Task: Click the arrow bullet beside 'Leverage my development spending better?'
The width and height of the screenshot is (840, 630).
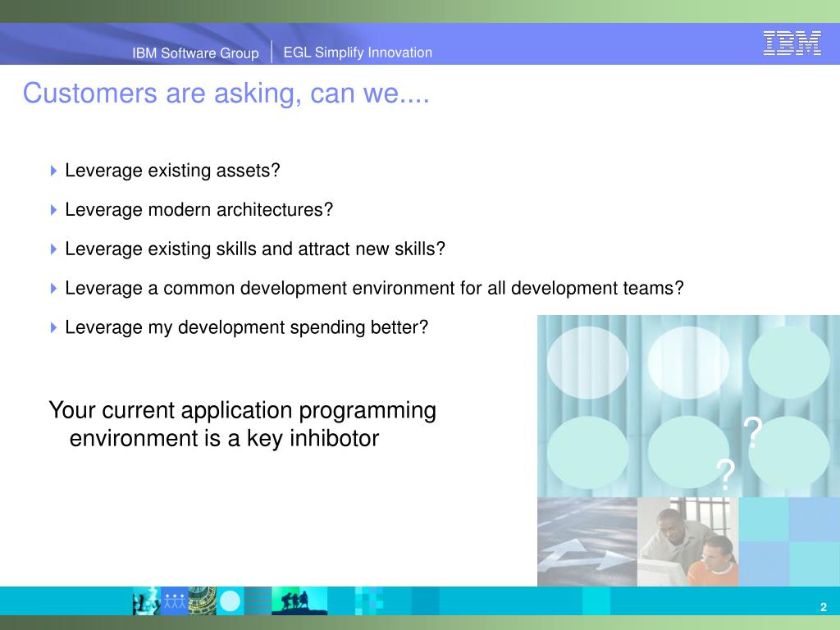Action: (53, 327)
